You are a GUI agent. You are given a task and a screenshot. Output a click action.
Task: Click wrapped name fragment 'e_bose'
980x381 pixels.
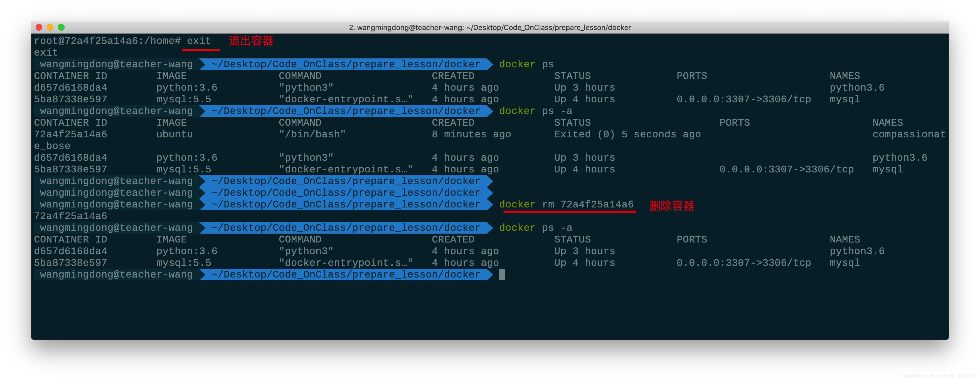[52, 146]
